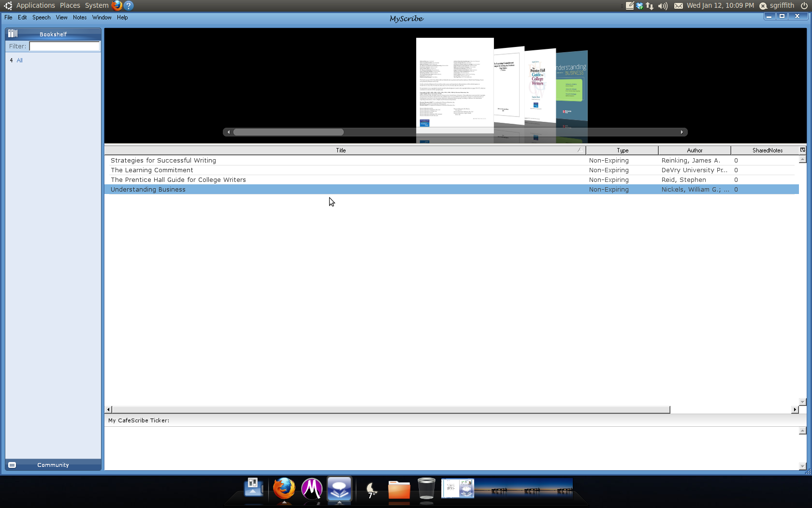Click the book list horizontal scrollbar thumb
Image resolution: width=812 pixels, height=508 pixels.
(391, 410)
